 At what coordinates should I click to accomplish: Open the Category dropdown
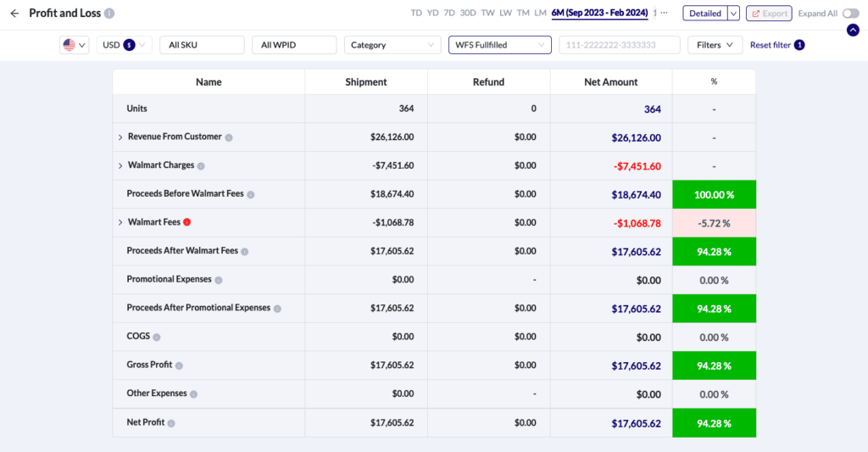click(x=392, y=45)
